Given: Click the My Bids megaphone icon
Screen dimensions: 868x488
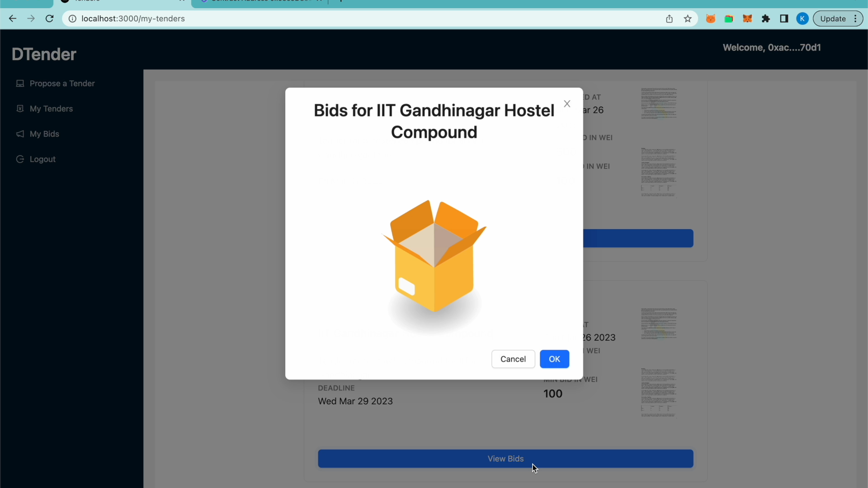Looking at the screenshot, I should (x=20, y=134).
